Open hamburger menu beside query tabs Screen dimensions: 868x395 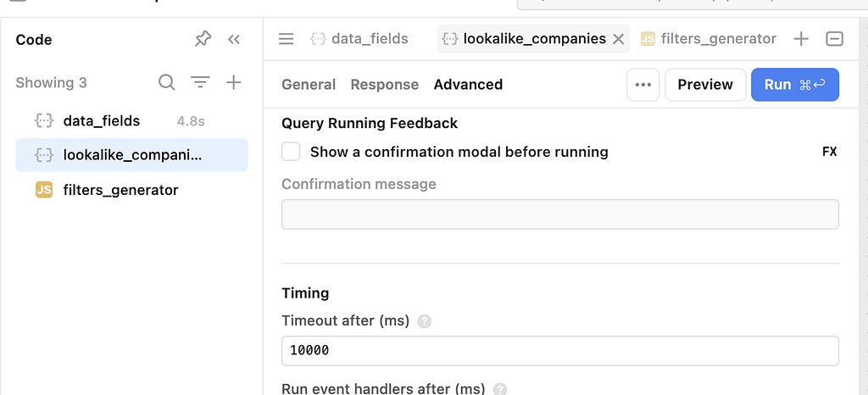(287, 39)
